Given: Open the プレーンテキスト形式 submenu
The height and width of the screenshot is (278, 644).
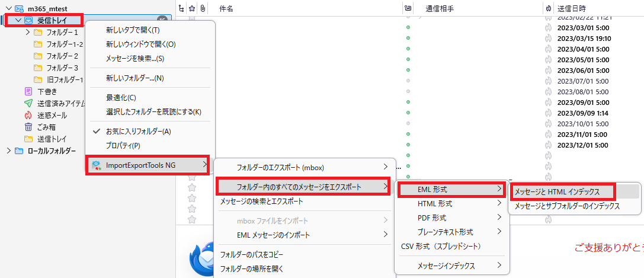Looking at the screenshot, I should click(x=452, y=232).
